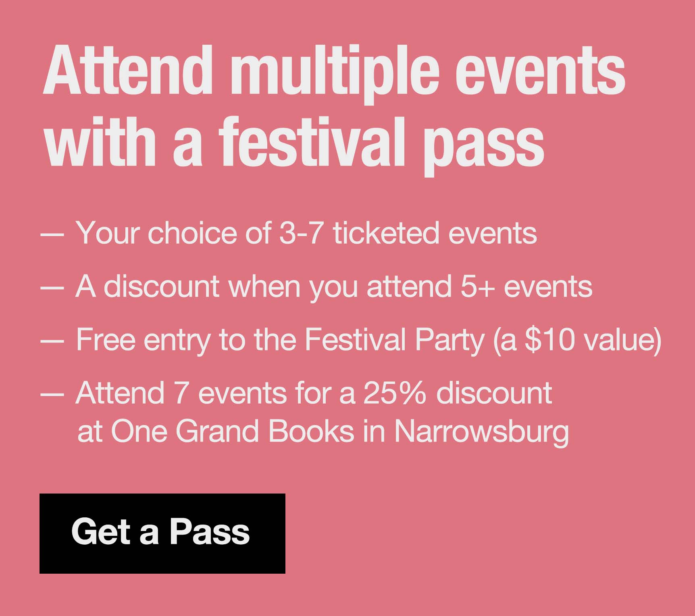Click the Get a Pass button

click(162, 533)
